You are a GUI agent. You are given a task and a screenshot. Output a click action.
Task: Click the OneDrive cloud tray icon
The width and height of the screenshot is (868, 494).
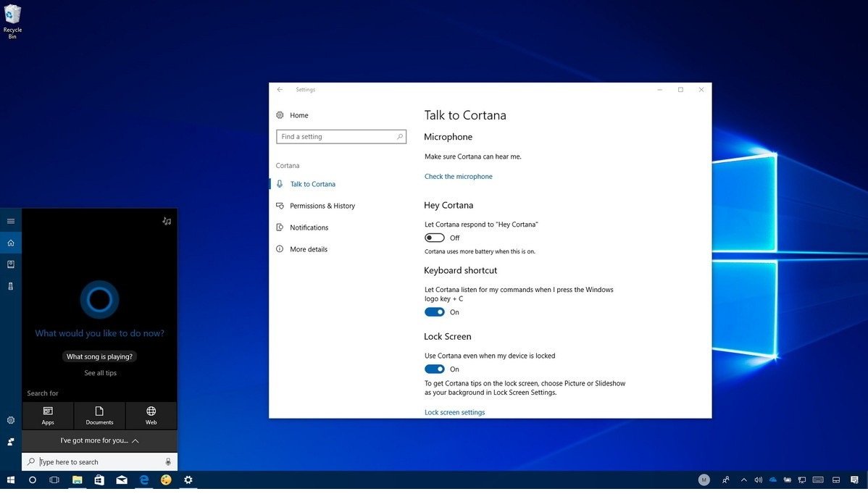(x=773, y=480)
